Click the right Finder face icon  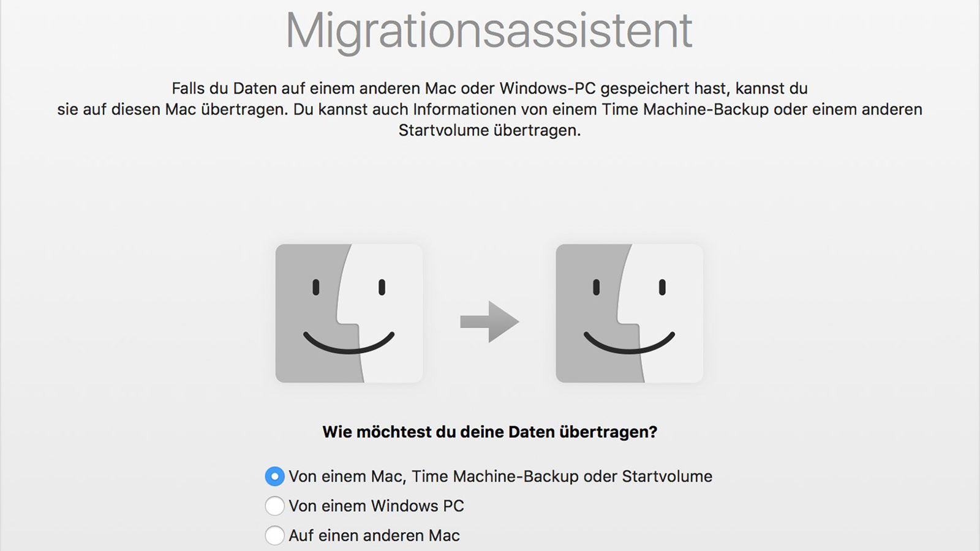coord(630,313)
